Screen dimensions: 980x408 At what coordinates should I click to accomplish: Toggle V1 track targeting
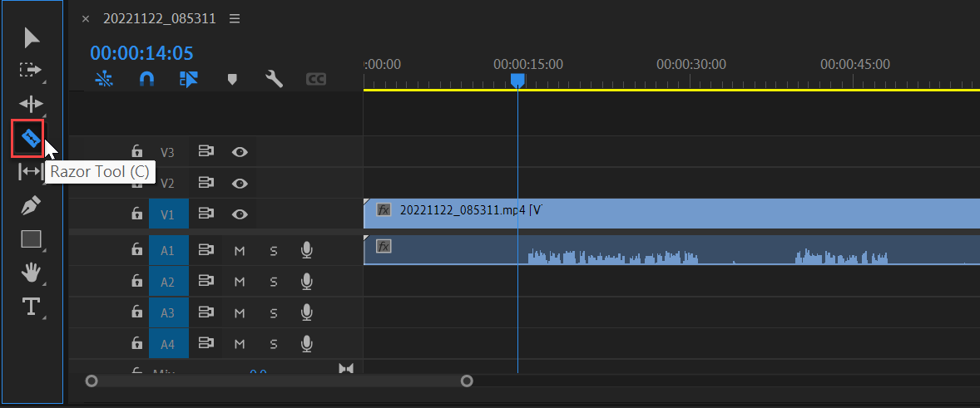click(168, 214)
